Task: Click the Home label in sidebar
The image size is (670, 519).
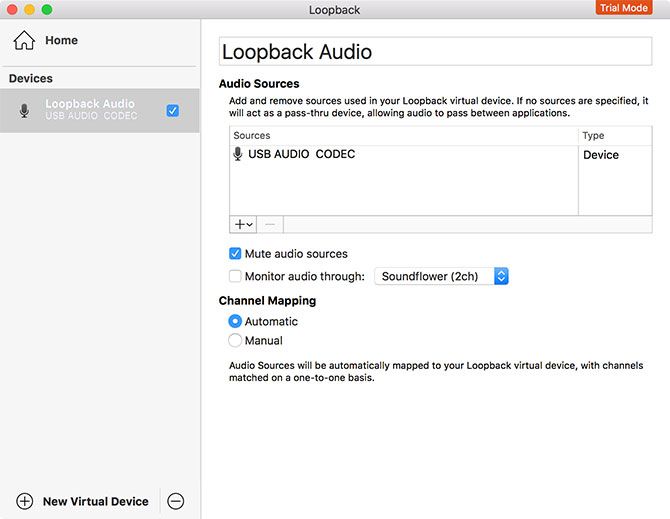Action: [x=62, y=40]
